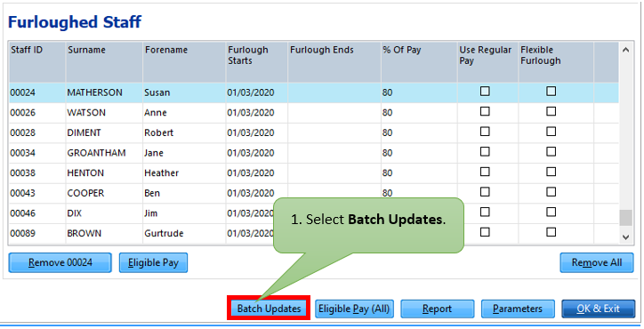
Task: Open Eligible Pay (All)
Action: (x=354, y=309)
